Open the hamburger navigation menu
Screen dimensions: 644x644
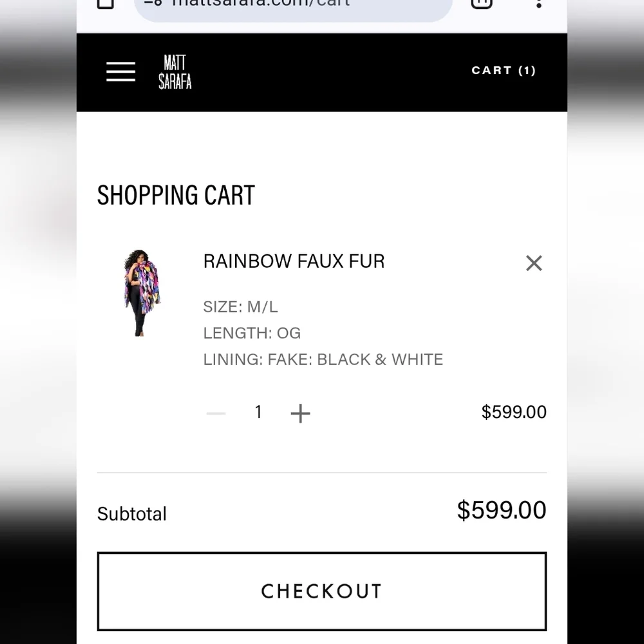[121, 71]
